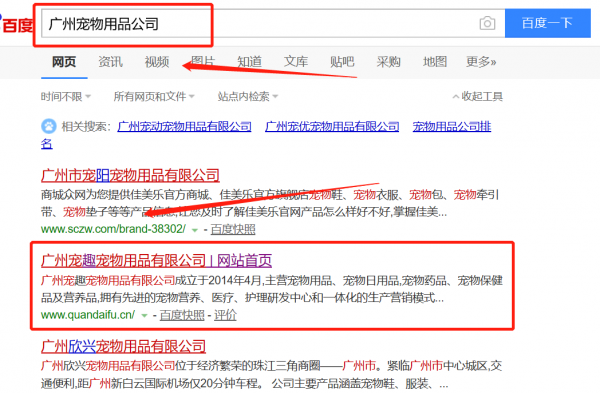Open the 地图 tab
Screen dimensions: 600x393
[435, 62]
